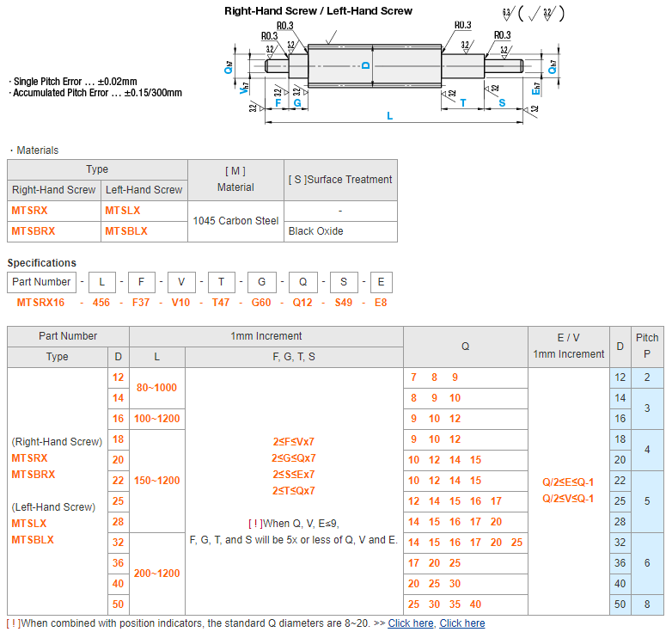Click the 'Right-Hand Screw / Left-Hand Screw' title
This screenshot has width=672, height=632.
pyautogui.click(x=318, y=11)
